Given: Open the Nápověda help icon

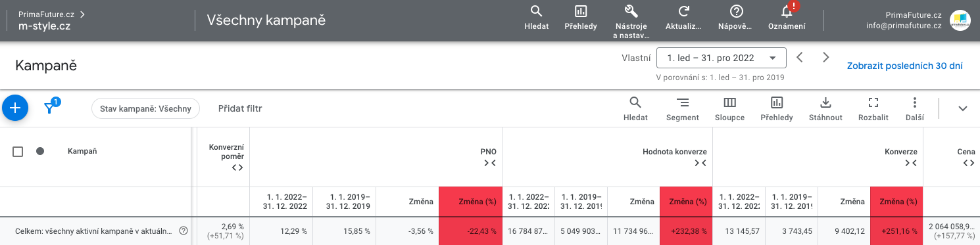Looking at the screenshot, I should click(x=737, y=11).
